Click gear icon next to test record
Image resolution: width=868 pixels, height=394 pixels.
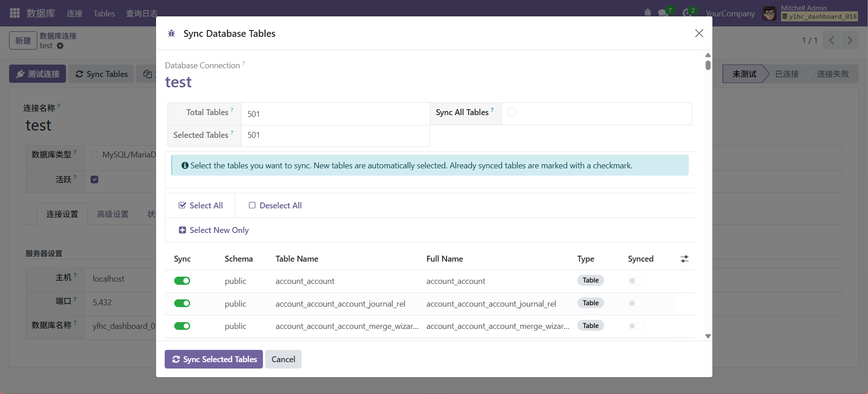coord(60,46)
